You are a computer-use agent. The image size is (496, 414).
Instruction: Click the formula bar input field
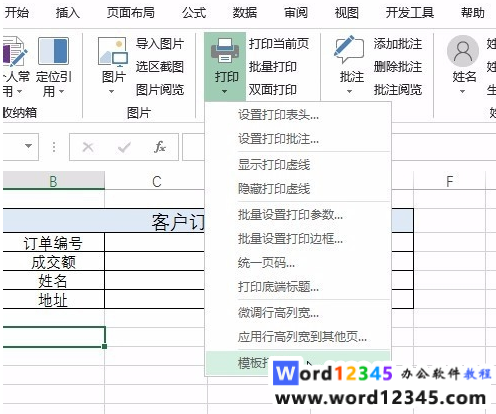pos(194,147)
